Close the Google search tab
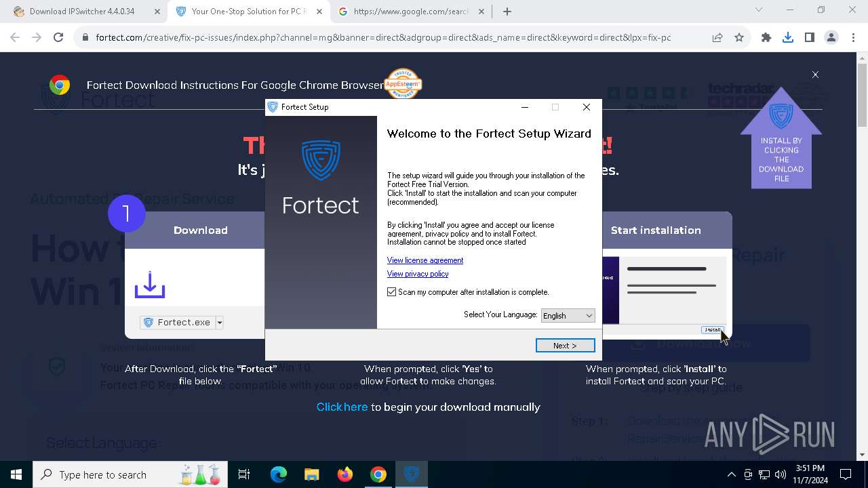 coord(481,12)
